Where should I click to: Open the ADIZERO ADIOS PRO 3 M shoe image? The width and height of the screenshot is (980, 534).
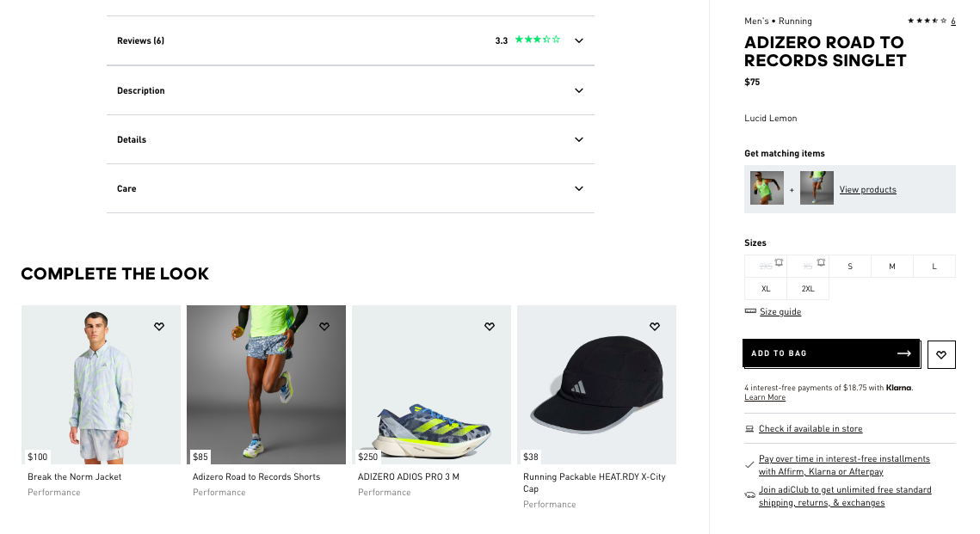pyautogui.click(x=431, y=384)
